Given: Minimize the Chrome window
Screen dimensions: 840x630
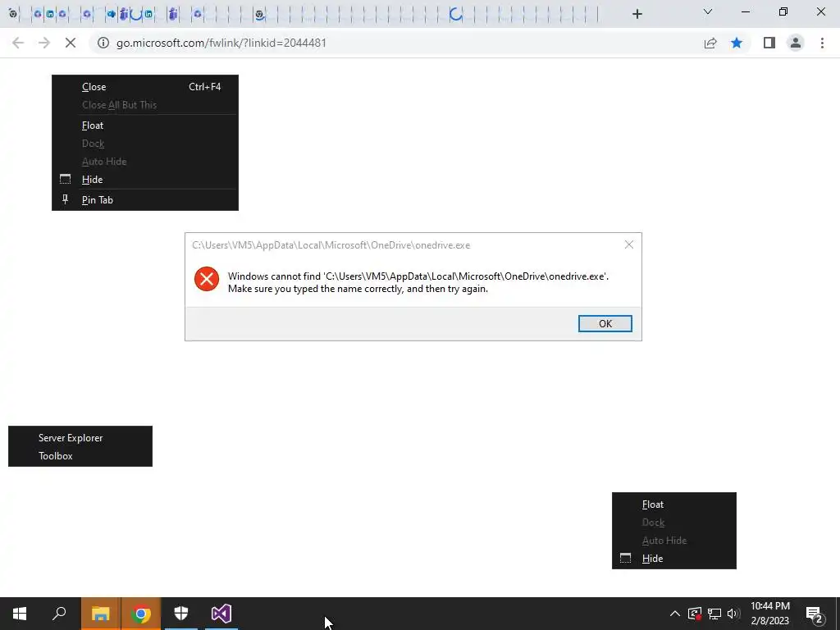Looking at the screenshot, I should tap(745, 11).
